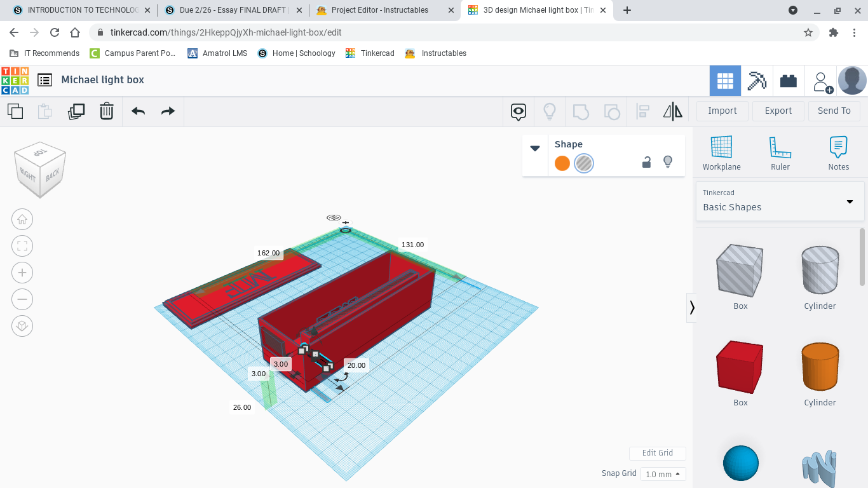Image resolution: width=868 pixels, height=488 pixels.
Task: Switch to Due 2/26 Essay FINAL DRAFT tab
Action: pos(233,10)
